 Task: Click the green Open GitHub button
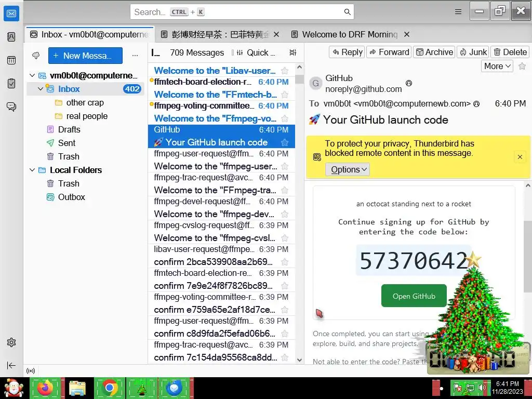tap(414, 296)
